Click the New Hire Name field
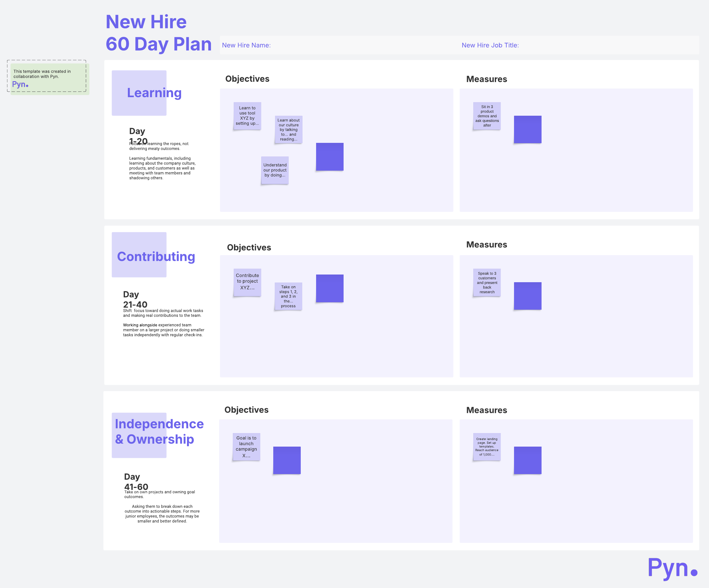The height and width of the screenshot is (588, 709). pyautogui.click(x=246, y=45)
